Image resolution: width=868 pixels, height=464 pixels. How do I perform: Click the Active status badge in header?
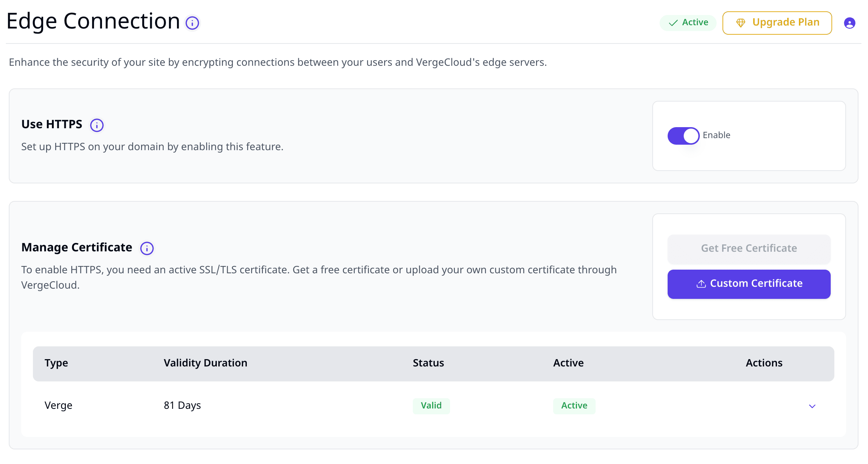point(688,23)
